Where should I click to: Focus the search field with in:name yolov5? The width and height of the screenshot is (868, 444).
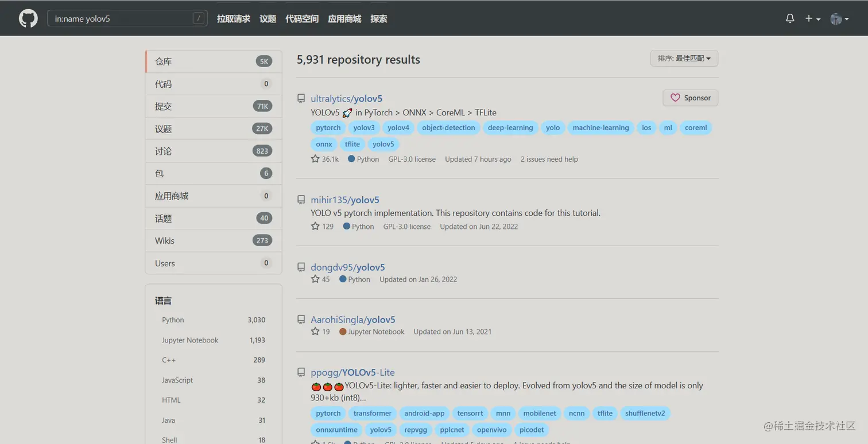tap(127, 18)
